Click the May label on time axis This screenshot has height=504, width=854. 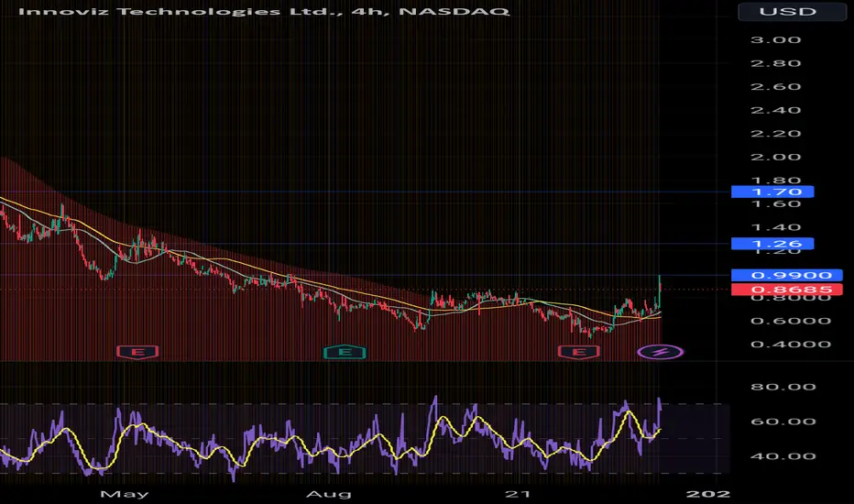click(125, 494)
